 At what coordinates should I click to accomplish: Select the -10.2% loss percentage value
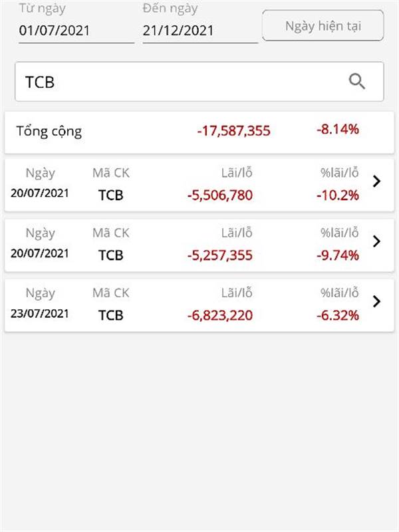[338, 195]
